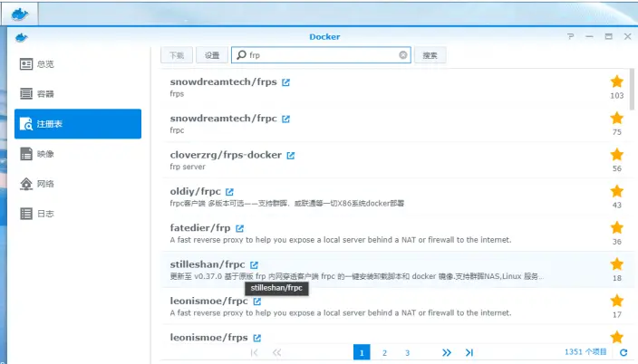Clear the search field with the X icon

402,55
